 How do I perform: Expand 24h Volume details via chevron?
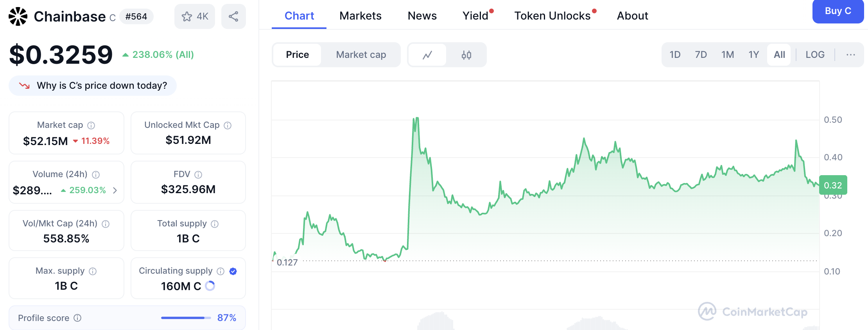click(x=115, y=190)
